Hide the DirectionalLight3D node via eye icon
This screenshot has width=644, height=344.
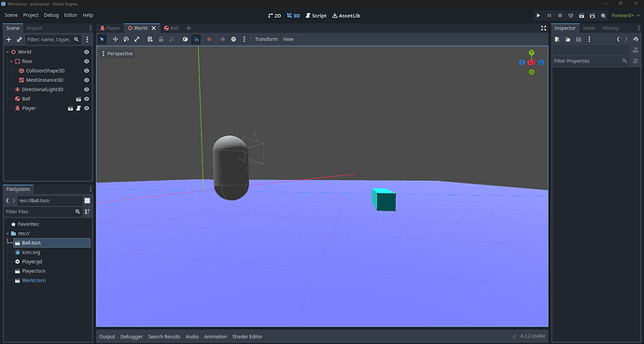pos(86,89)
